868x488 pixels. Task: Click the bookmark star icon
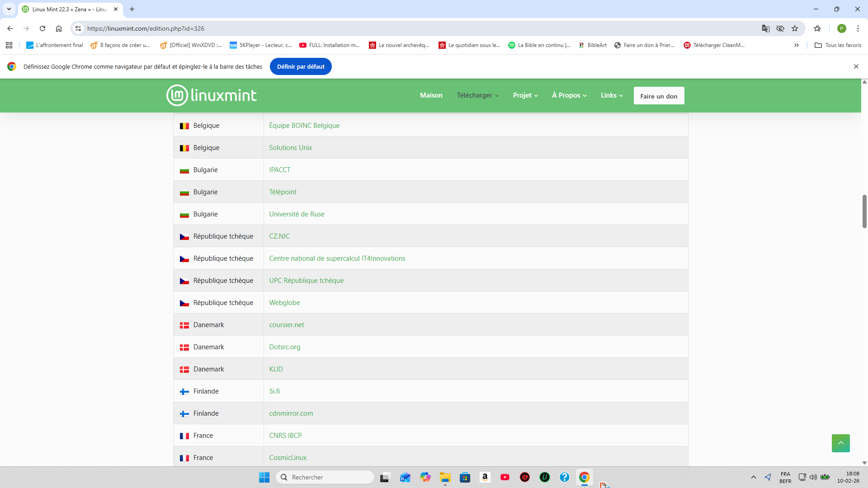pyautogui.click(x=795, y=28)
